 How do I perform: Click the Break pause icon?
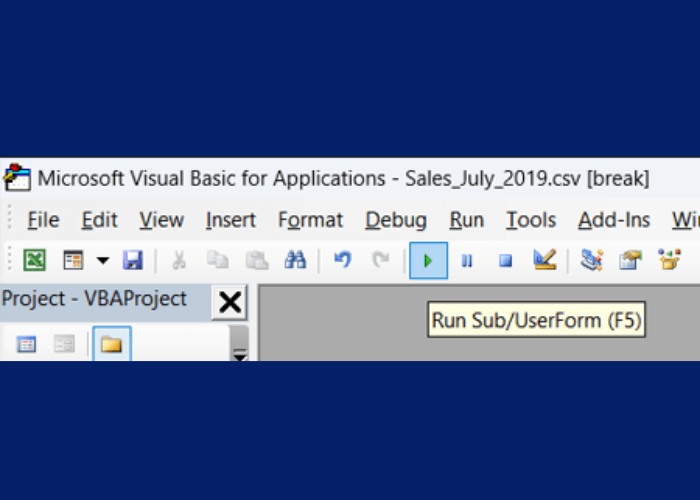[467, 260]
